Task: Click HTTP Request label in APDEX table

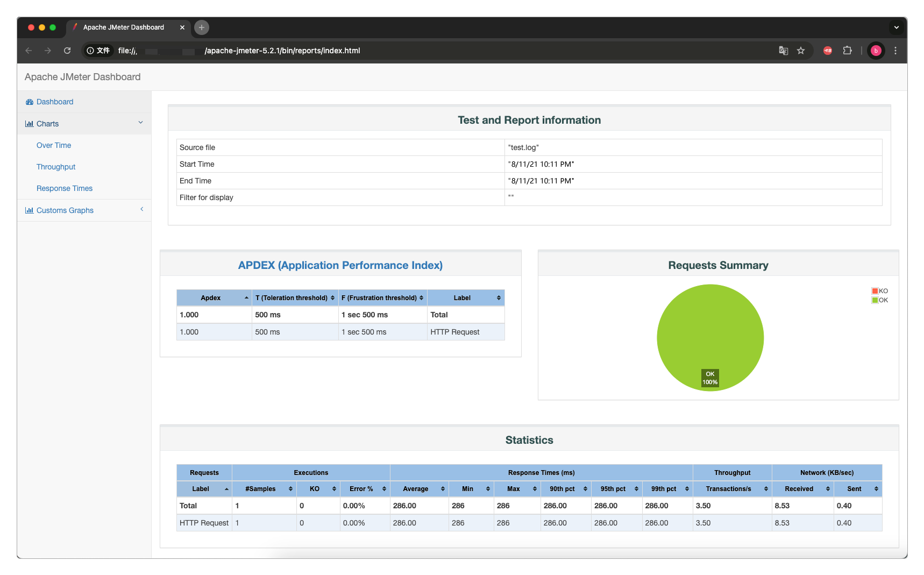Action: point(455,332)
